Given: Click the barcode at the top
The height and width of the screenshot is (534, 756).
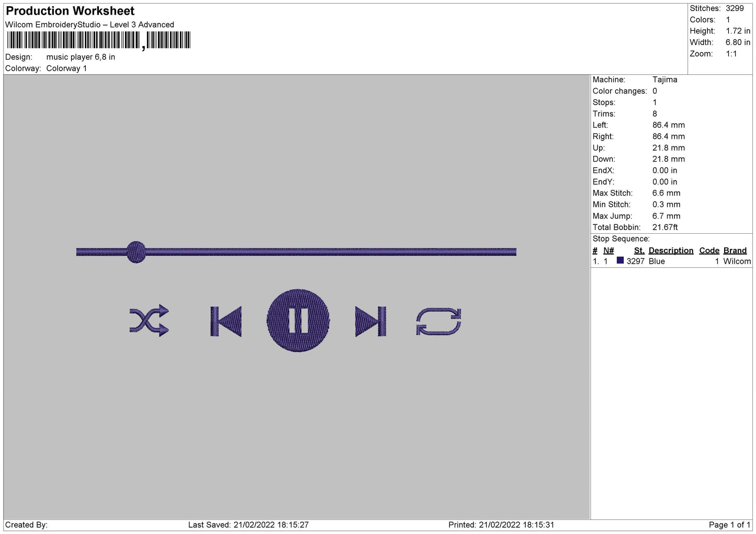Looking at the screenshot, I should click(x=99, y=40).
